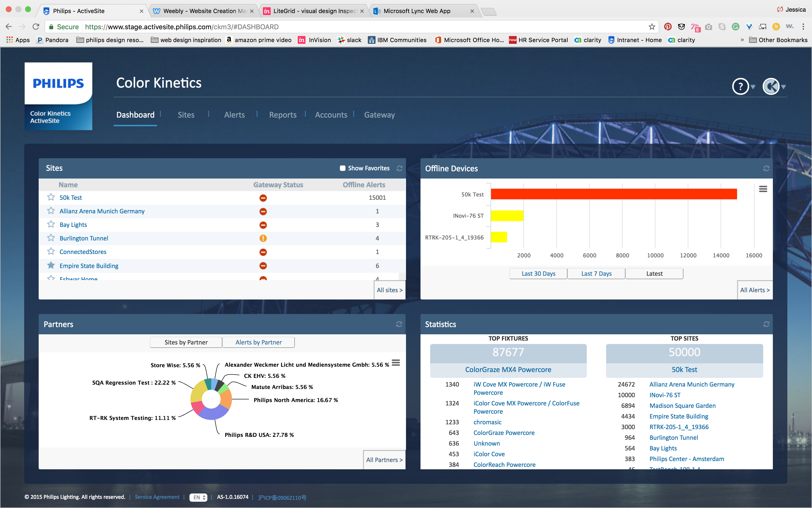Go to the Alerts tab
Screen dimensions: 812x508
(x=234, y=115)
